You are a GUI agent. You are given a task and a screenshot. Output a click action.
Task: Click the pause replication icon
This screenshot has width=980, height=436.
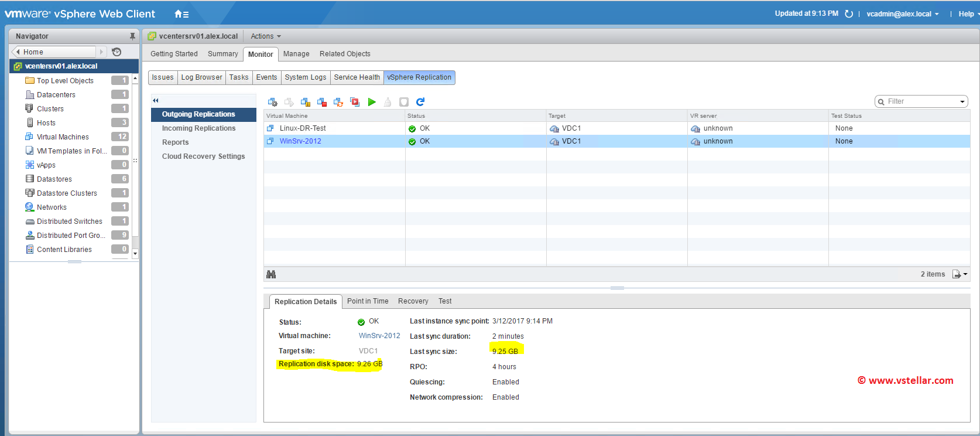pos(306,102)
